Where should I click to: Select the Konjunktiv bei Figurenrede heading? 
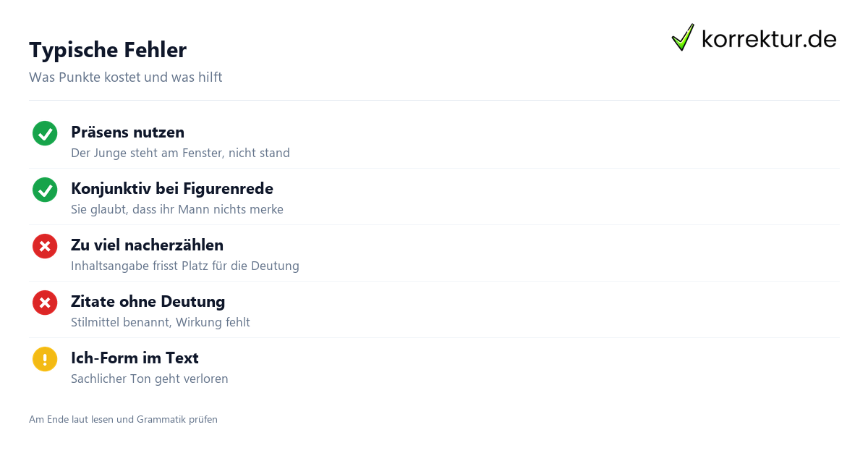[172, 189]
